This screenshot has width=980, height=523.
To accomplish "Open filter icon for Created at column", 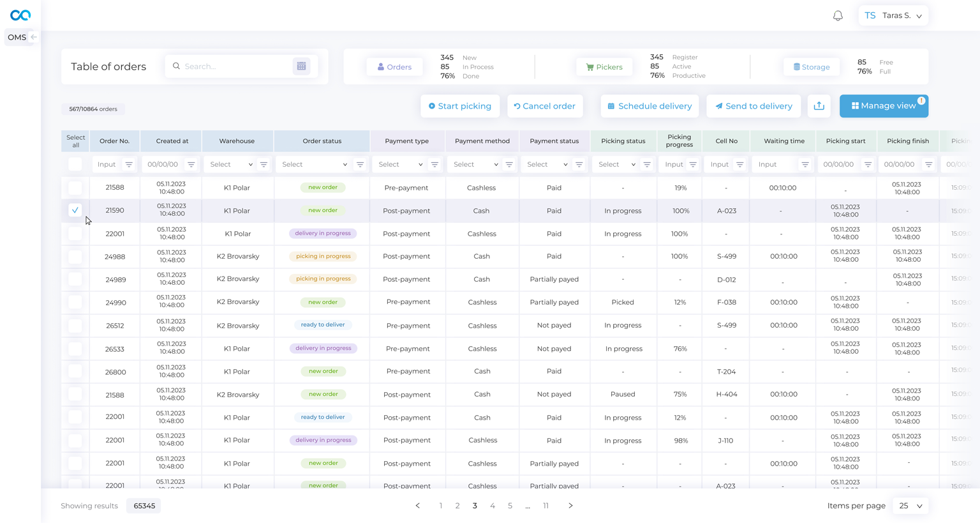I will coord(191,165).
